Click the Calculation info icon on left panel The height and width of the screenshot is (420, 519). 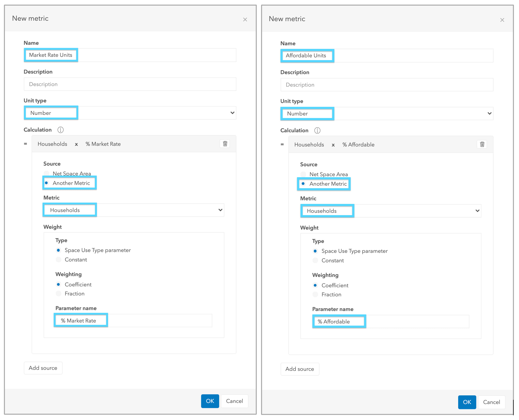[x=64, y=131]
